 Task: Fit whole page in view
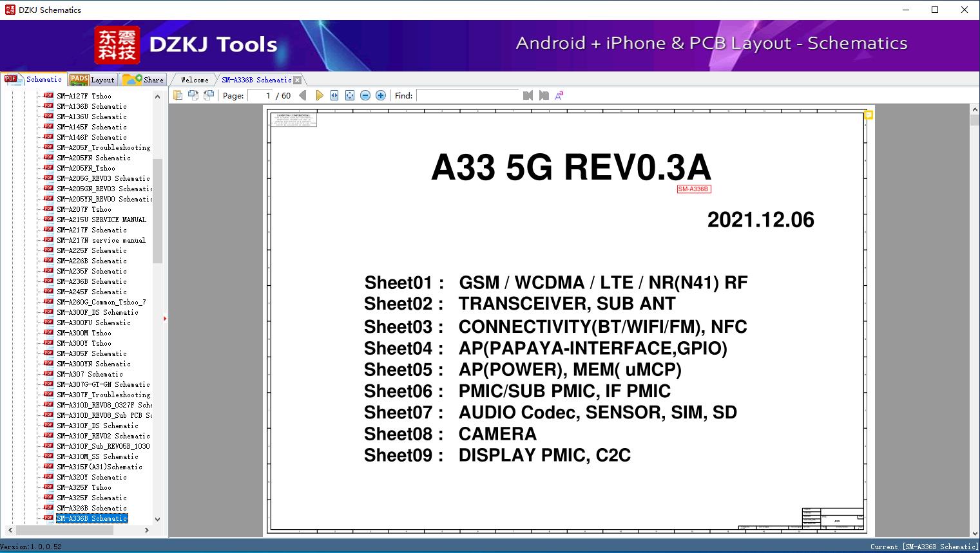pos(350,95)
